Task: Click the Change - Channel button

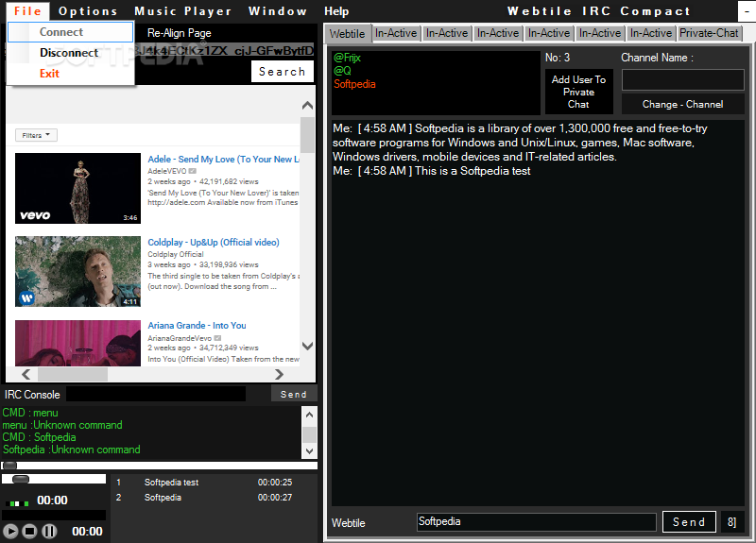Action: [x=682, y=104]
